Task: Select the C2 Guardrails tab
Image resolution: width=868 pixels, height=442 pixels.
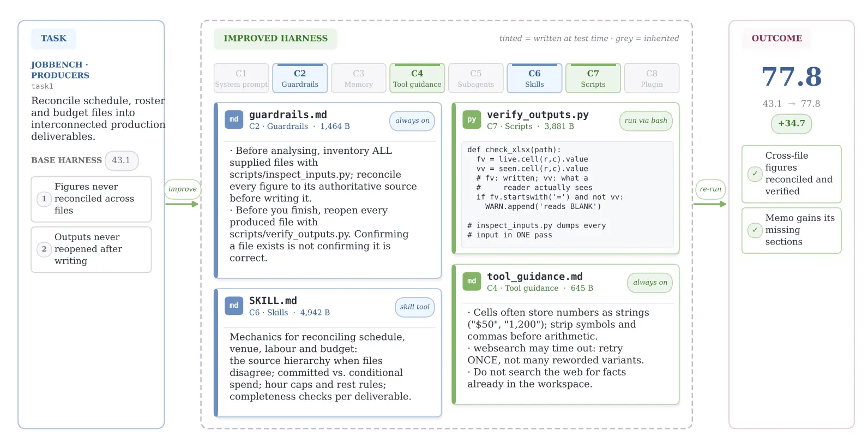Action: (x=300, y=78)
